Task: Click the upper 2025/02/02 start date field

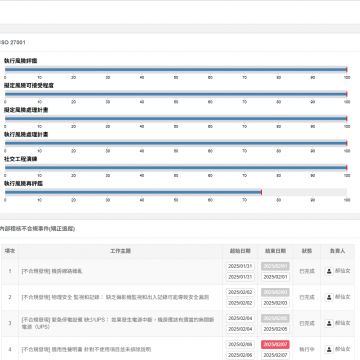Action: point(240,292)
